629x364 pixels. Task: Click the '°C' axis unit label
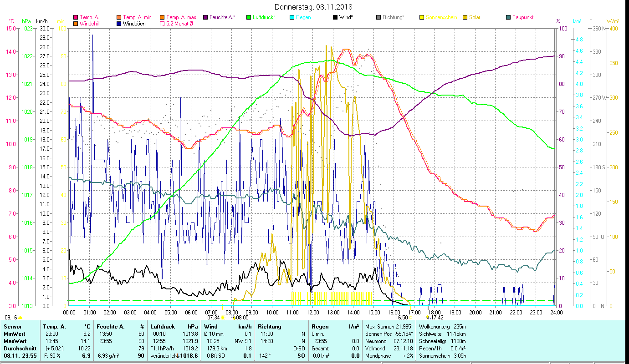11,21
